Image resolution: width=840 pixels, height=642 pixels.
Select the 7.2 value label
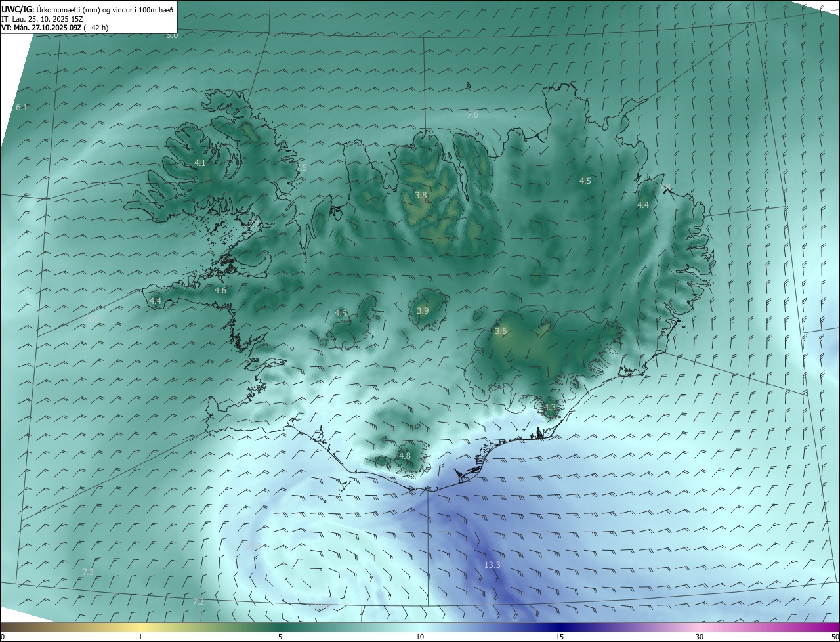198,601
